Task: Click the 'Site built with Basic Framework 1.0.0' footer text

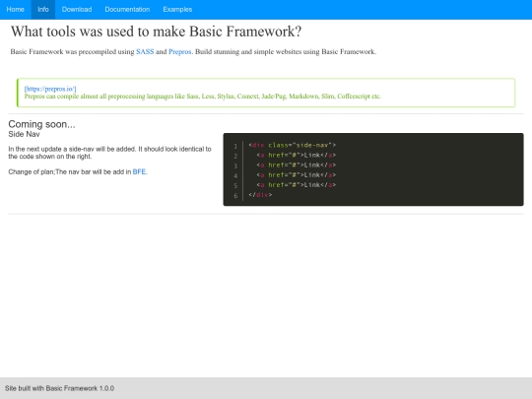Action: [x=59, y=388]
